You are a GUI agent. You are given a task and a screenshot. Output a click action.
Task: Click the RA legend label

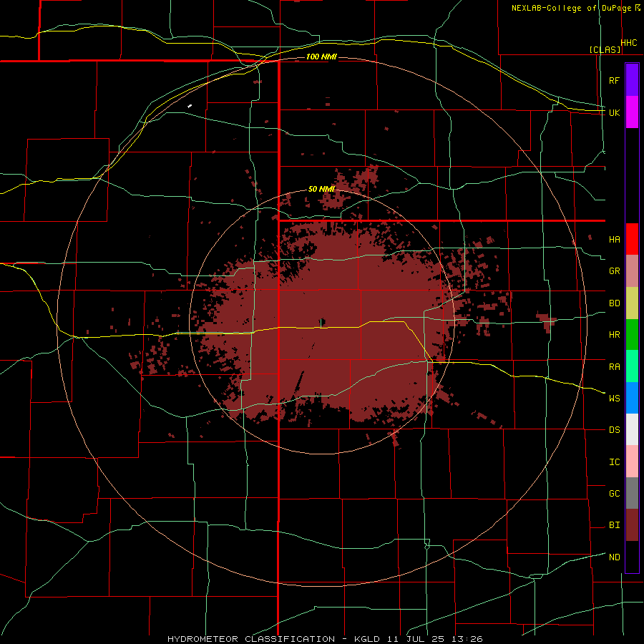click(x=614, y=367)
